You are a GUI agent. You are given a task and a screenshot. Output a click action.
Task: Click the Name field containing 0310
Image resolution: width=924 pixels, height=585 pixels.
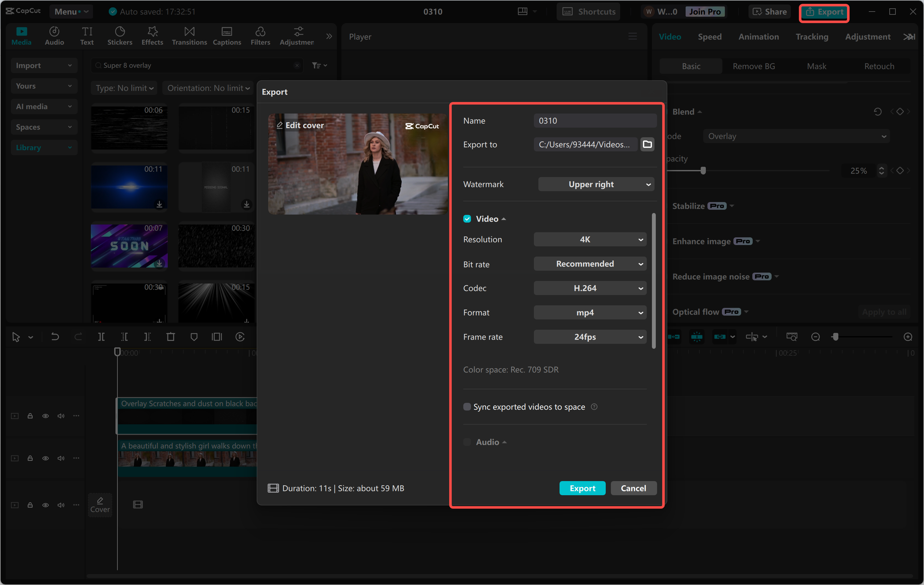pyautogui.click(x=595, y=121)
